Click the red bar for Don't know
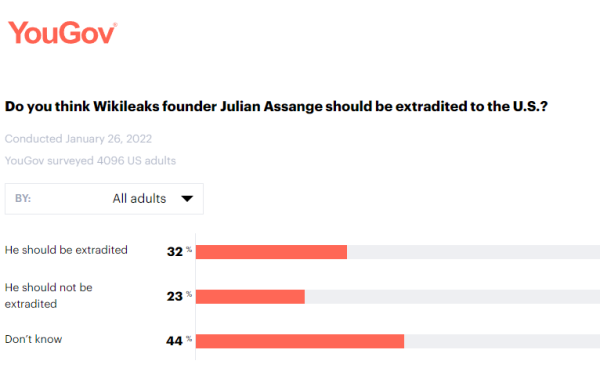This screenshot has width=600, height=375. (300, 341)
